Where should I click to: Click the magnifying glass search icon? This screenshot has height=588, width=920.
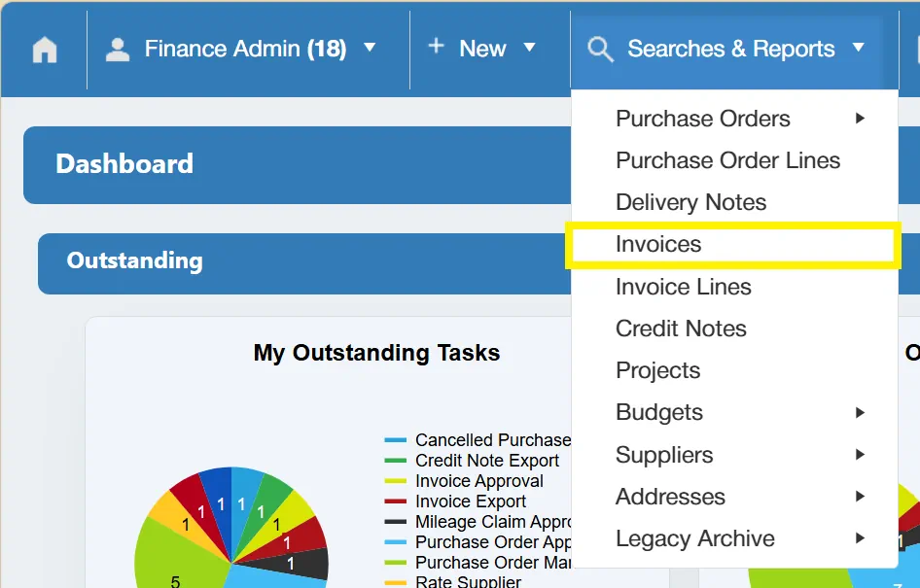tap(600, 50)
